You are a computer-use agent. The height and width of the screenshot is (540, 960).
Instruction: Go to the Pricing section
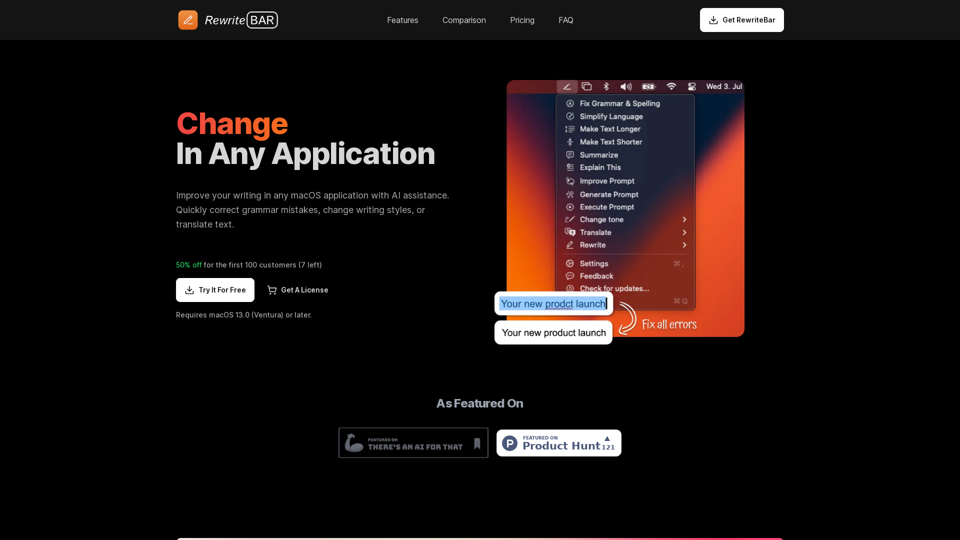[522, 20]
